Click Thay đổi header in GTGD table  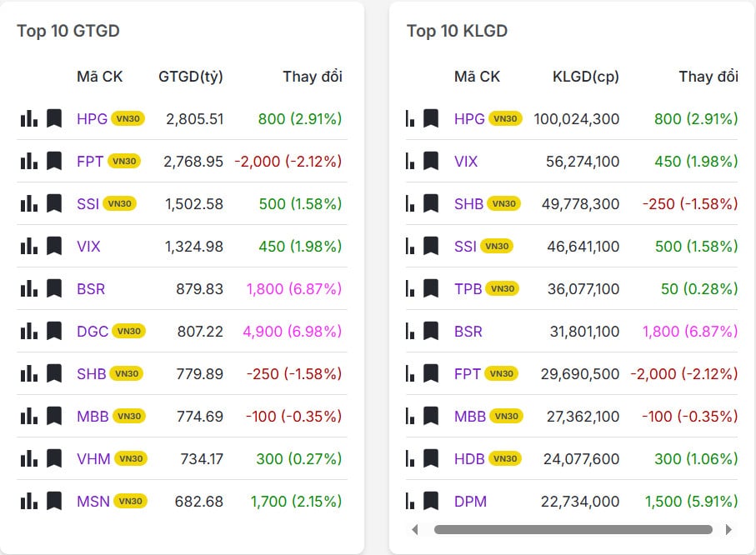click(x=312, y=77)
